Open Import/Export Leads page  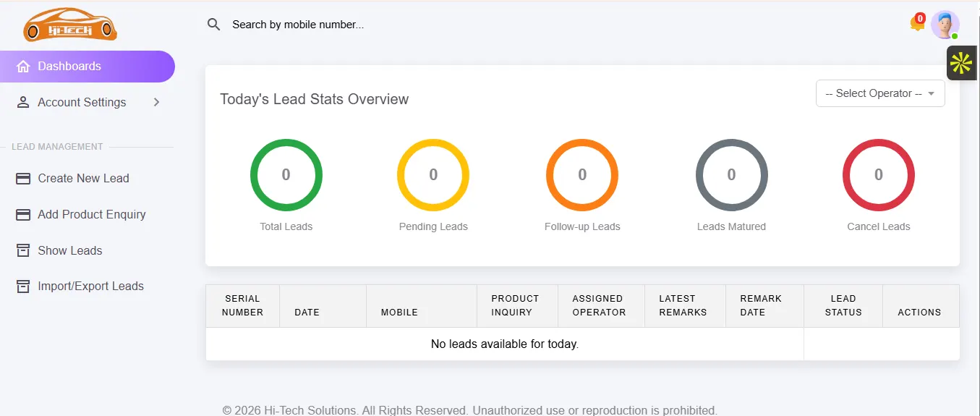[x=88, y=286]
